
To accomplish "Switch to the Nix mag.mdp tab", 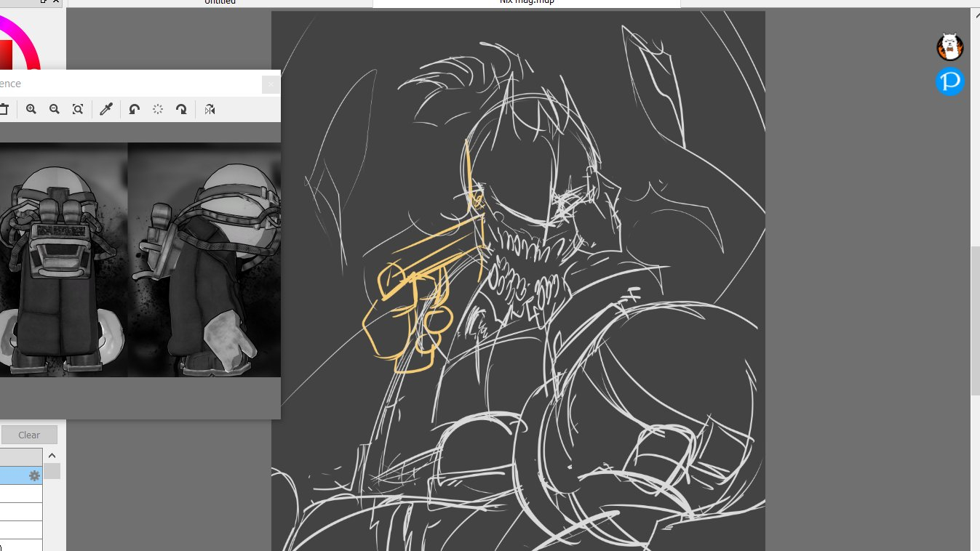I will (x=527, y=3).
